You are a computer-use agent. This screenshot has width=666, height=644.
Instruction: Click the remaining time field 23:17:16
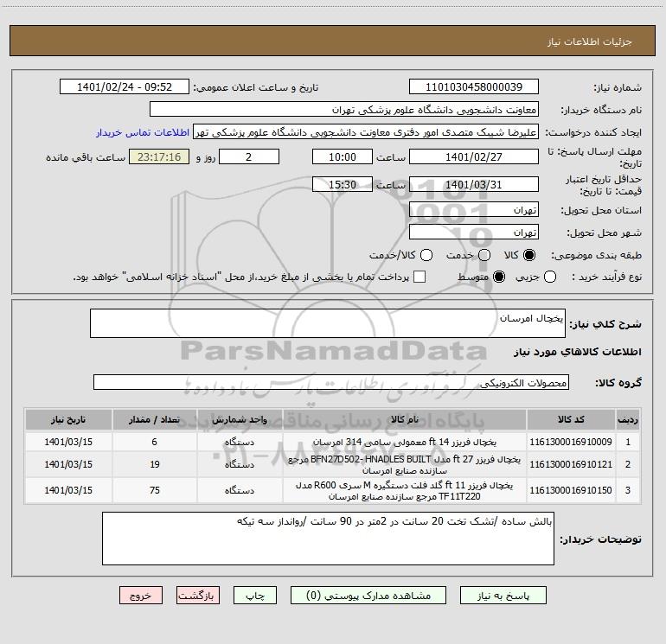coord(159,156)
